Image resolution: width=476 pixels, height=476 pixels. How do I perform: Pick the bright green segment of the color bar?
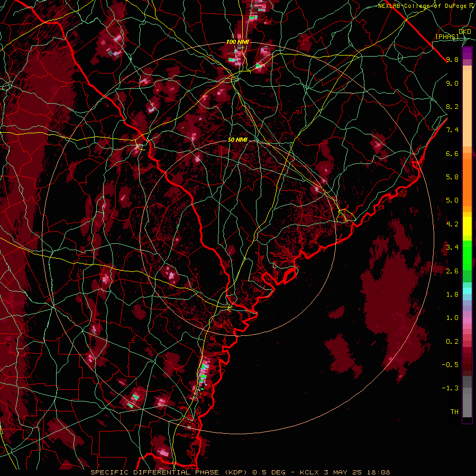pos(467,255)
